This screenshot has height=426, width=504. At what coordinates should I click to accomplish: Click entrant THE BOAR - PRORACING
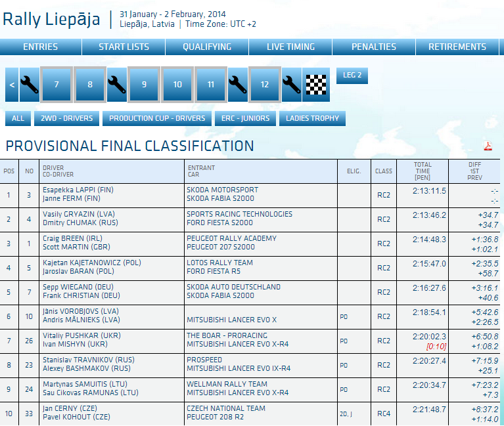tap(227, 336)
